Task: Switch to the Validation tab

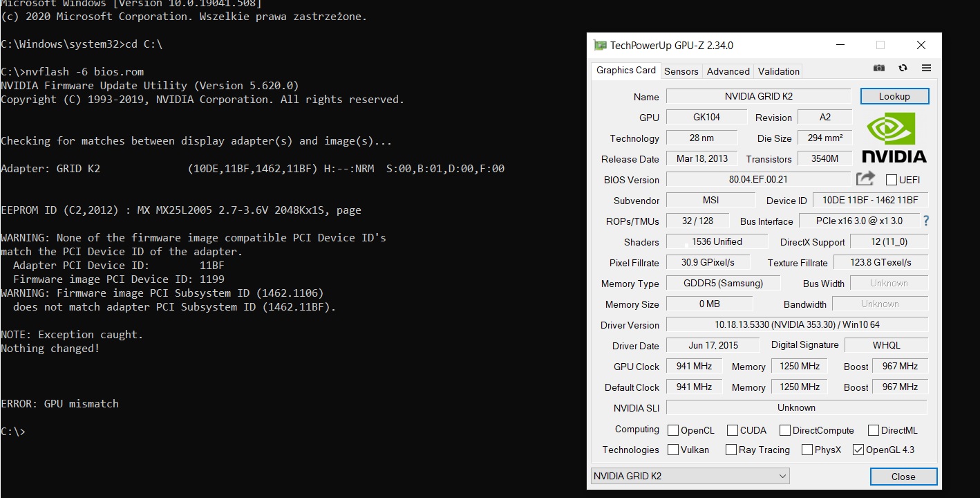Action: (x=779, y=71)
